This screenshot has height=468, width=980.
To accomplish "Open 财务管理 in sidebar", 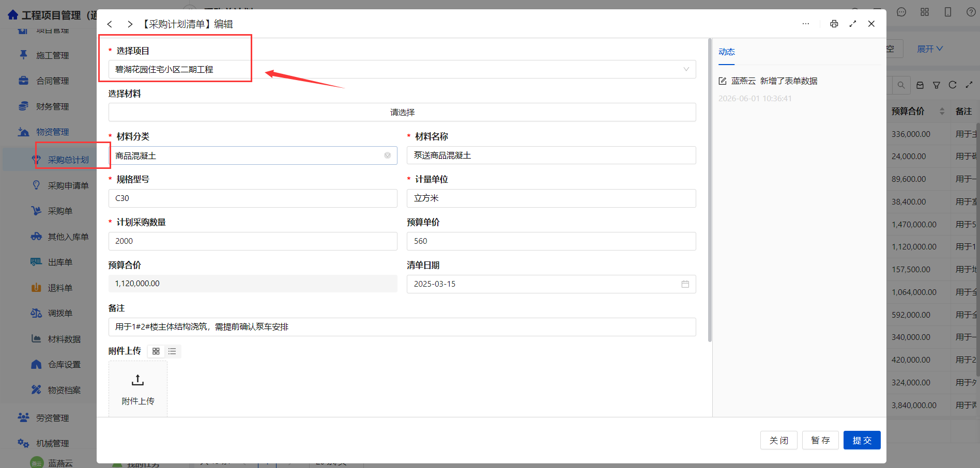I will point(52,106).
